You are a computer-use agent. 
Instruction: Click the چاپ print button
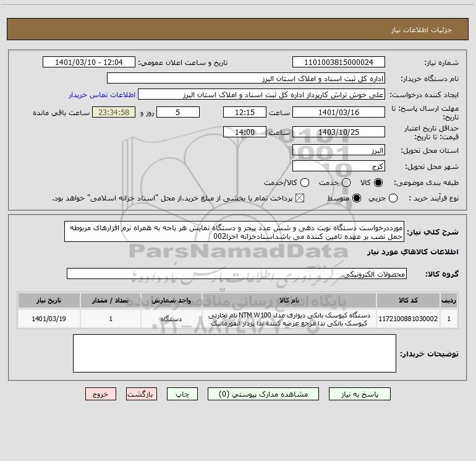pos(182,394)
